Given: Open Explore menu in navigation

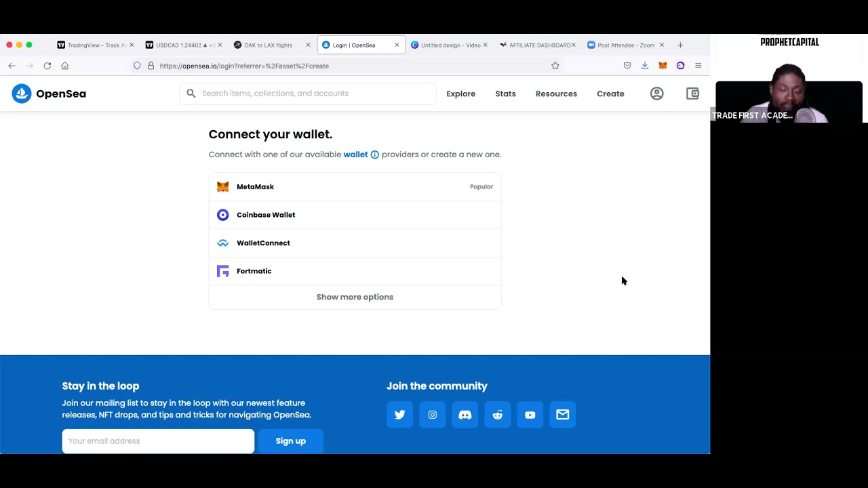Looking at the screenshot, I should (x=461, y=94).
